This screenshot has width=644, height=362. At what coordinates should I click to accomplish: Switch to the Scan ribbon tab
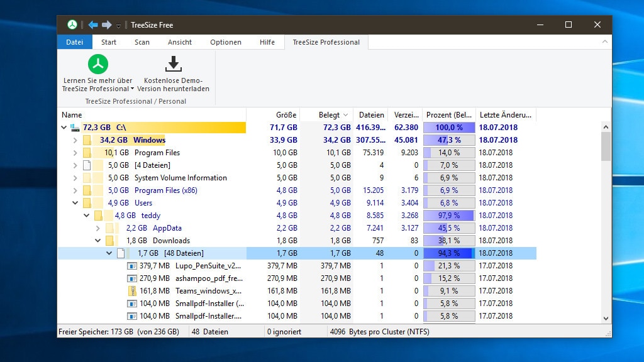(142, 42)
